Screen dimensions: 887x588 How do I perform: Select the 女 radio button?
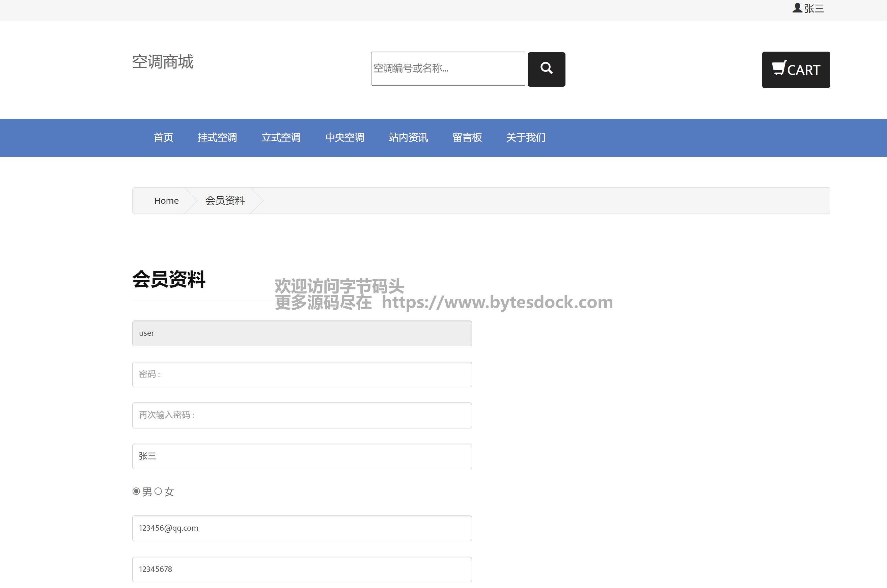(158, 491)
